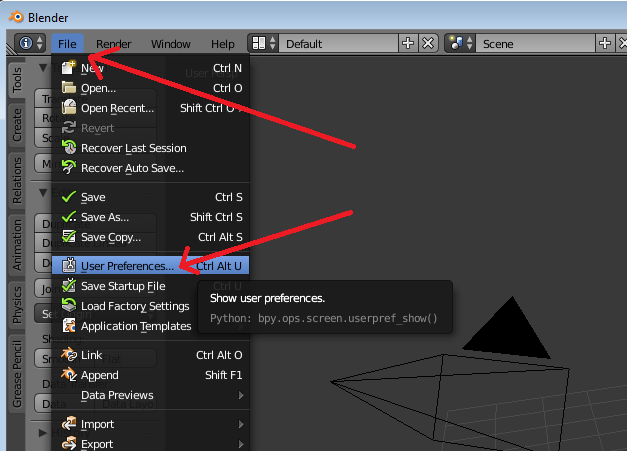The image size is (627, 451).
Task: Click the scene selector stepper arrows
Action: click(470, 43)
